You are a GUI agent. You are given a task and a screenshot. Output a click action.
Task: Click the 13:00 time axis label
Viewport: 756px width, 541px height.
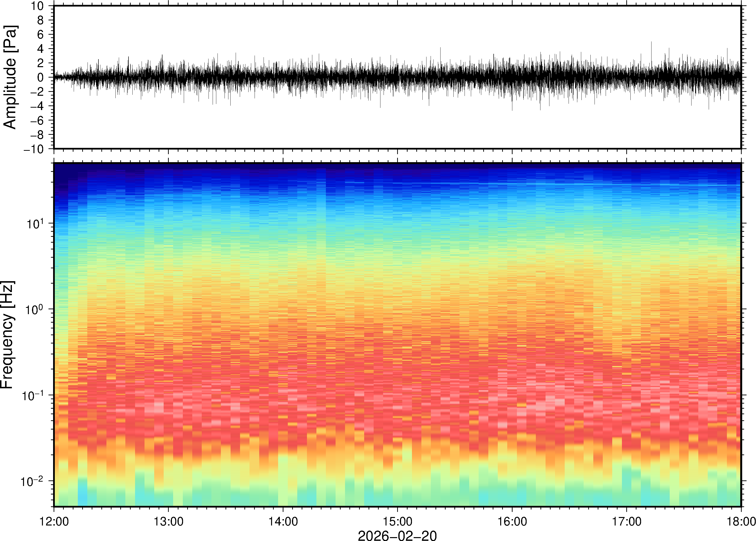click(168, 521)
